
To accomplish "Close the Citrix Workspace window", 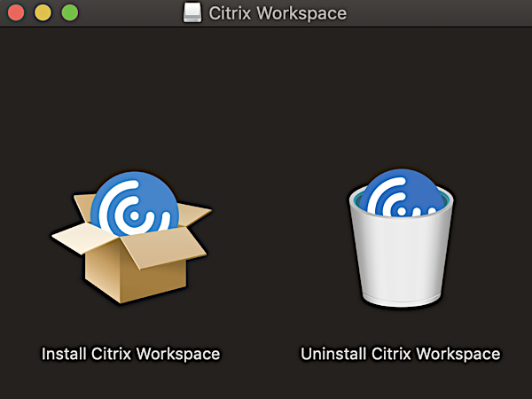I will coord(16,13).
